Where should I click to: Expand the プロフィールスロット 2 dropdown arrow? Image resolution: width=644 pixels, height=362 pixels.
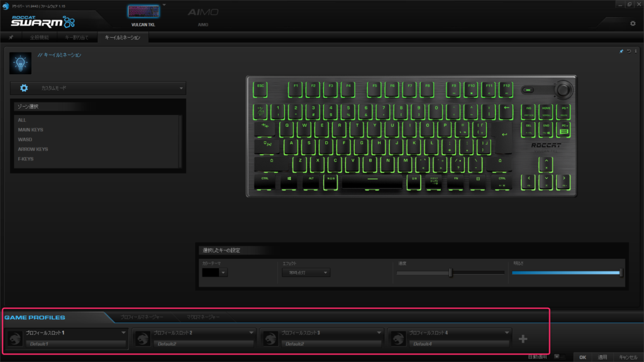pos(251,333)
